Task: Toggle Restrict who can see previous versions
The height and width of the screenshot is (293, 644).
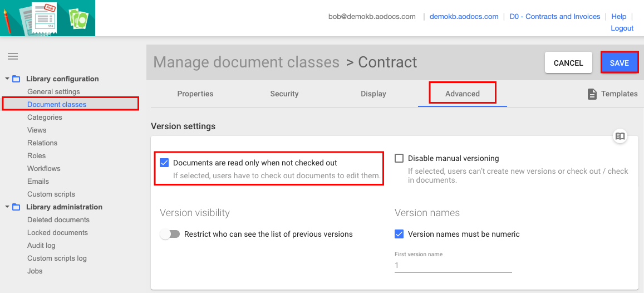Action: 170,234
